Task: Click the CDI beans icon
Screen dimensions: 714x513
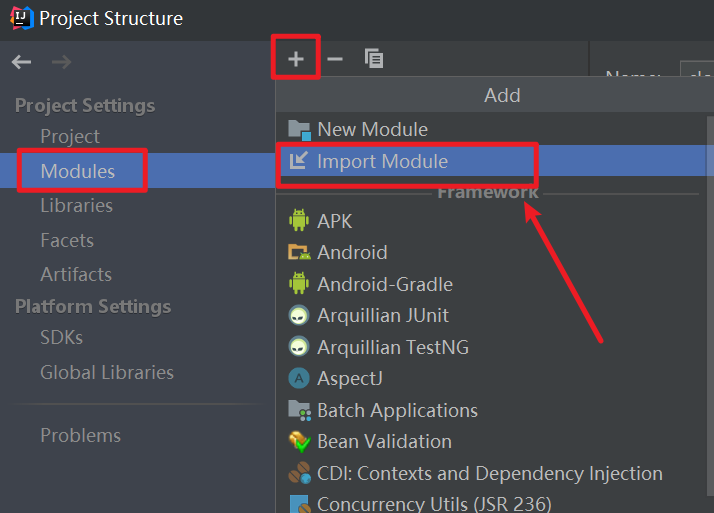Action: (300, 473)
